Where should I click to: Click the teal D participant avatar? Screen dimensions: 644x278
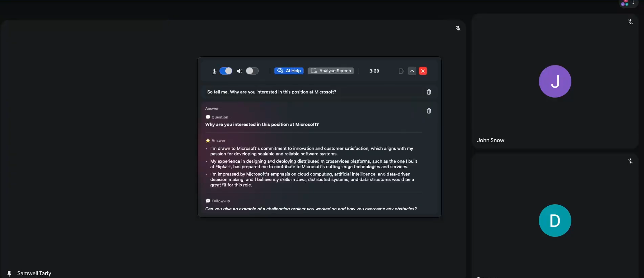pyautogui.click(x=555, y=221)
